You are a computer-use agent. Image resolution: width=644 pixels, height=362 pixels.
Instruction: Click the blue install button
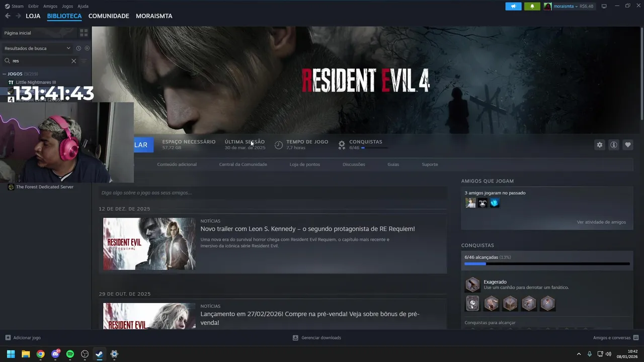[143, 145]
